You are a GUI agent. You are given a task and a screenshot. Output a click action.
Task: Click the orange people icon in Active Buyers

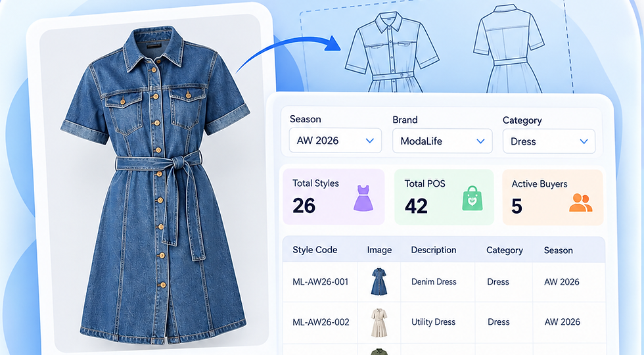580,202
